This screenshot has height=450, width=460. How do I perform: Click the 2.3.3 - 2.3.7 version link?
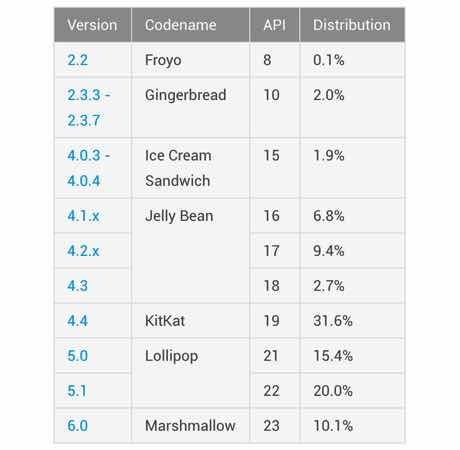click(89, 108)
